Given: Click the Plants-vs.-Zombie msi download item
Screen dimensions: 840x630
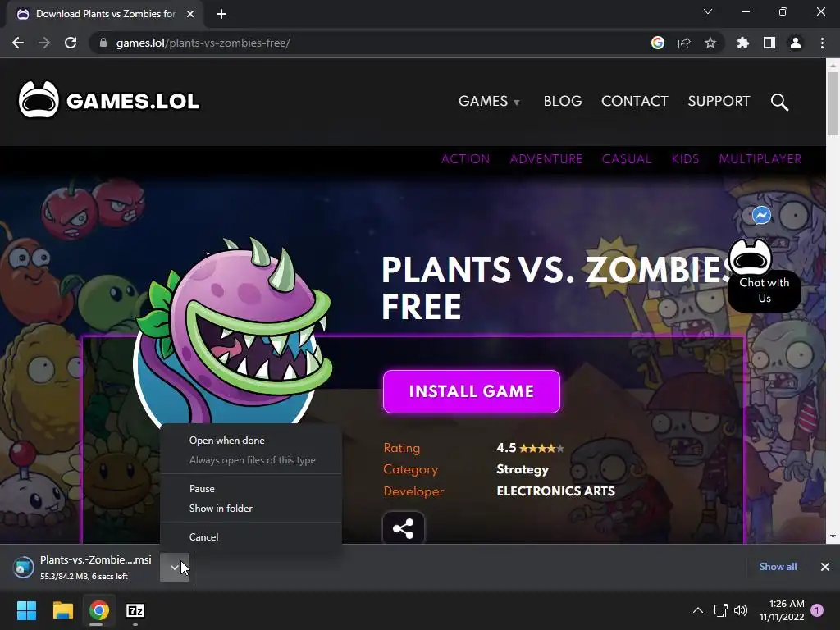Looking at the screenshot, I should (83, 568).
